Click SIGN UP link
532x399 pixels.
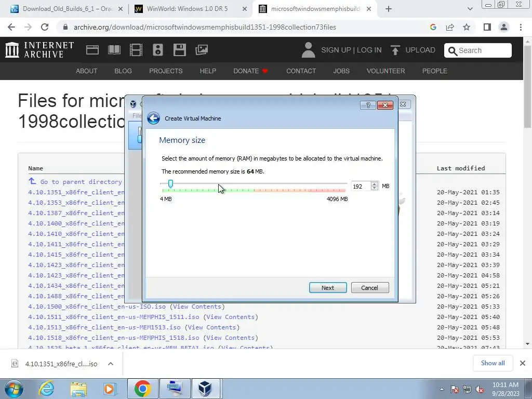[x=336, y=50]
